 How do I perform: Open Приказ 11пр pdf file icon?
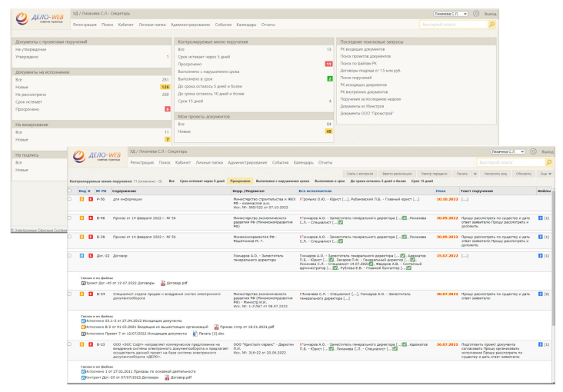216,327
